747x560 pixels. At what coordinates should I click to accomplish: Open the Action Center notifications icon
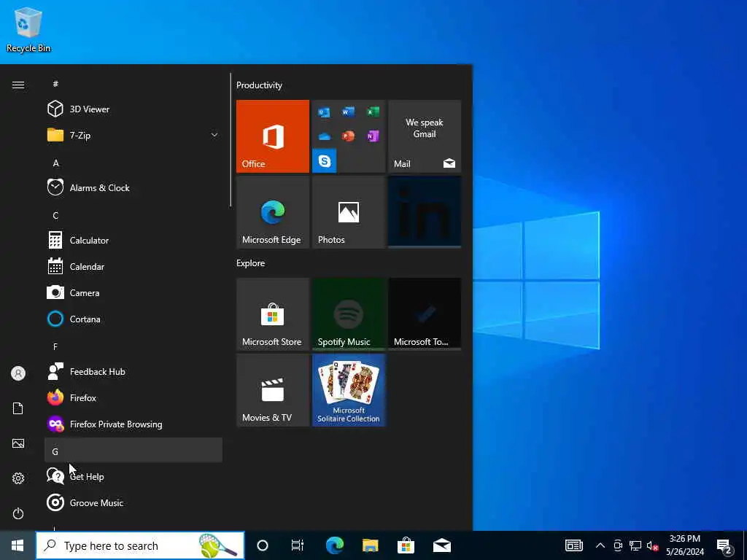(724, 545)
